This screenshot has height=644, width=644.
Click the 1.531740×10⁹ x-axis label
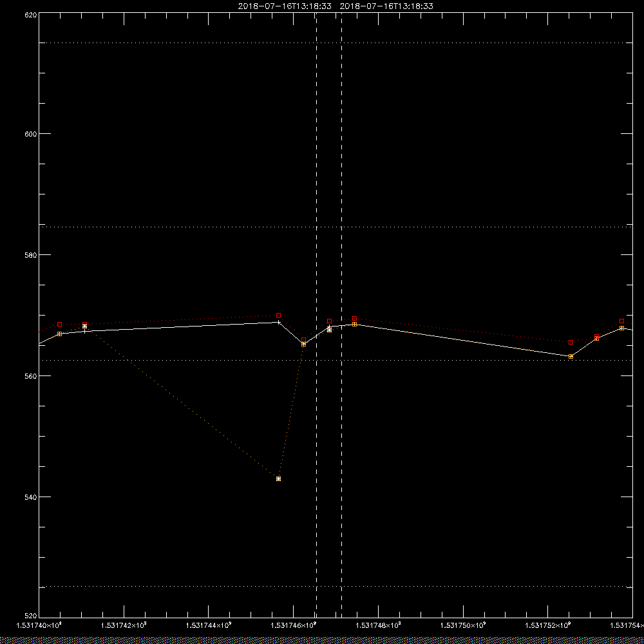39,625
